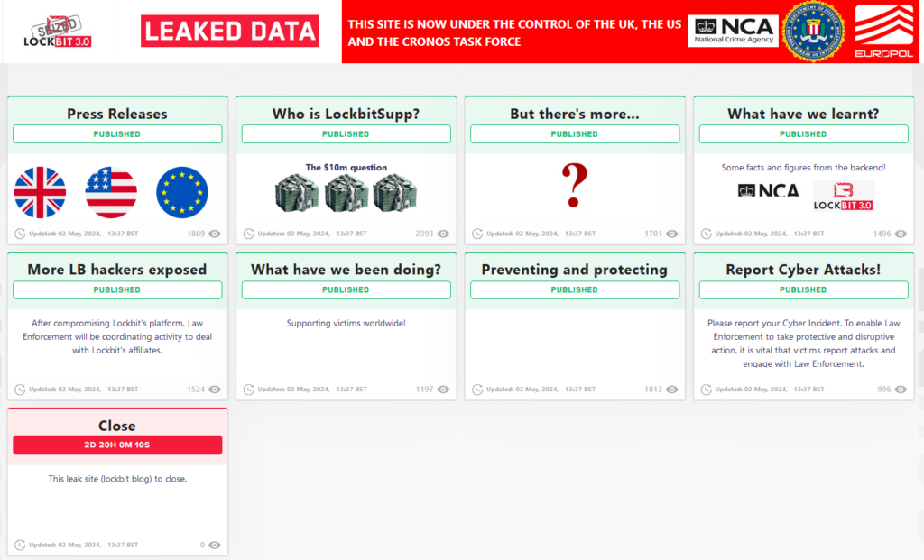The image size is (924, 560).
Task: Click the 2D 20H 0M 10S countdown bar
Action: click(116, 445)
